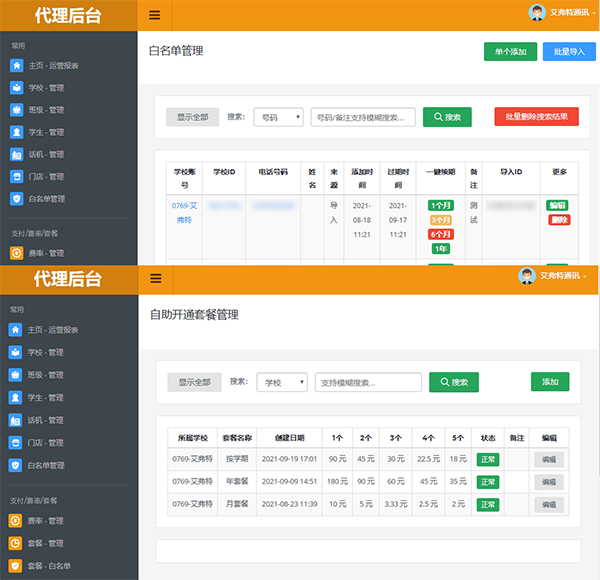This screenshot has height=580, width=600.
Task: Click the green 1个月 extension badge
Action: [440, 205]
